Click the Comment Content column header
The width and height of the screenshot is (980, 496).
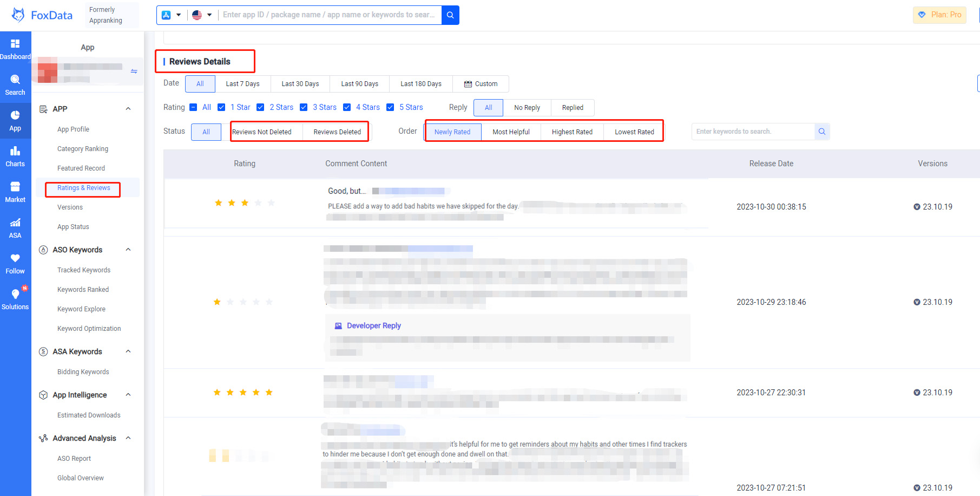[356, 164]
